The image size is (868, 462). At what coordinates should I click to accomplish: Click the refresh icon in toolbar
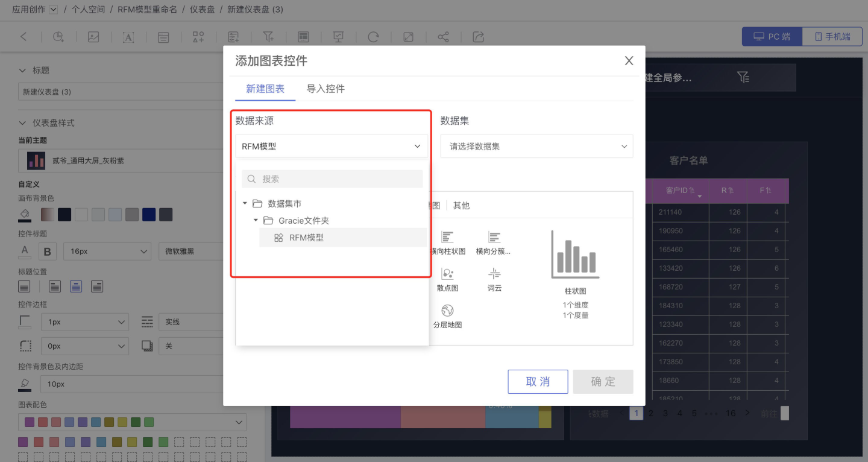coord(373,37)
